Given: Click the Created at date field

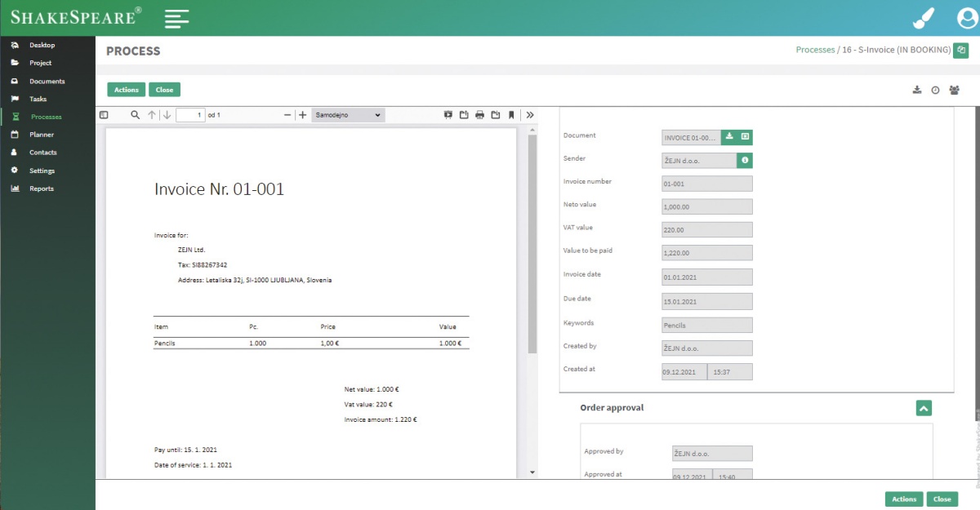Looking at the screenshot, I should click(x=683, y=372).
